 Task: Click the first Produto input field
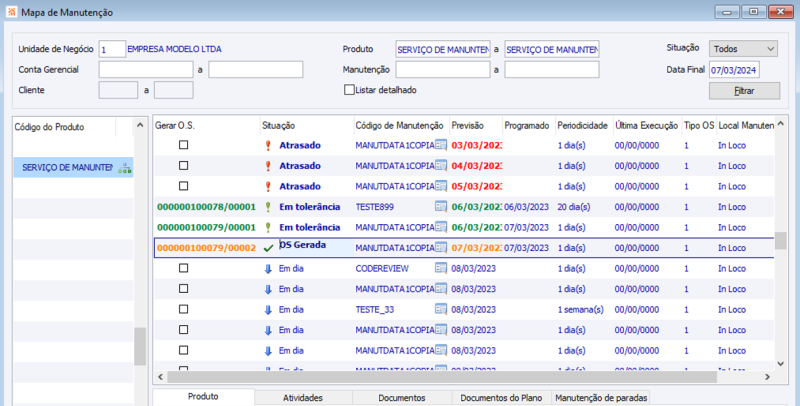[x=443, y=49]
